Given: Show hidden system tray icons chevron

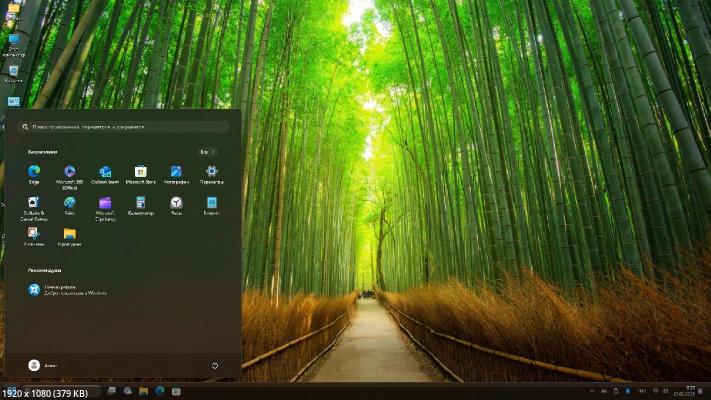Looking at the screenshot, I should (x=592, y=390).
